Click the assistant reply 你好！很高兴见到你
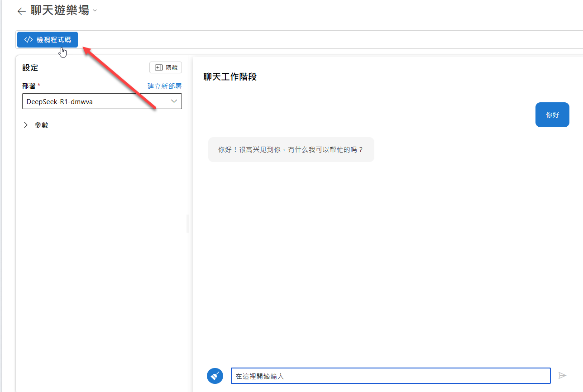Viewport: 583px width, 392px height. point(291,149)
